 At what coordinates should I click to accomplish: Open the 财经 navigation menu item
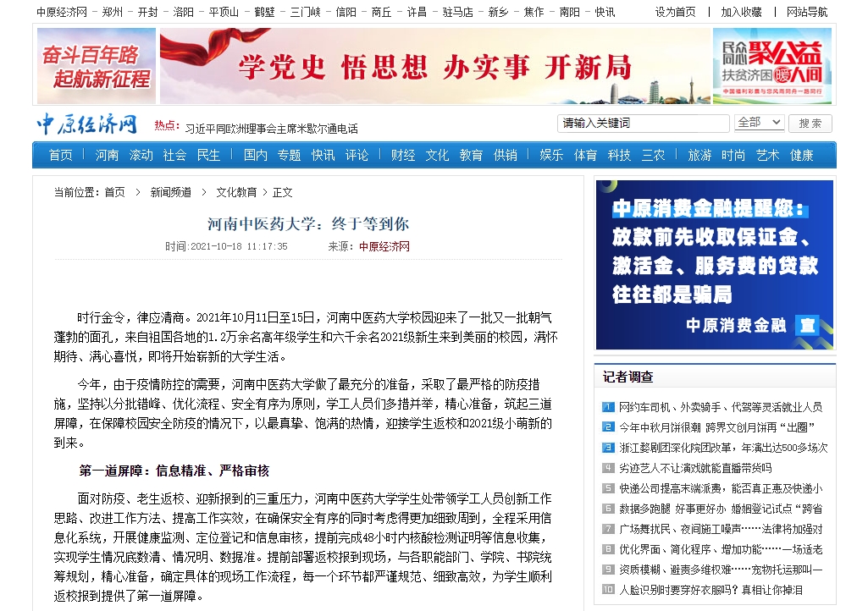[403, 156]
